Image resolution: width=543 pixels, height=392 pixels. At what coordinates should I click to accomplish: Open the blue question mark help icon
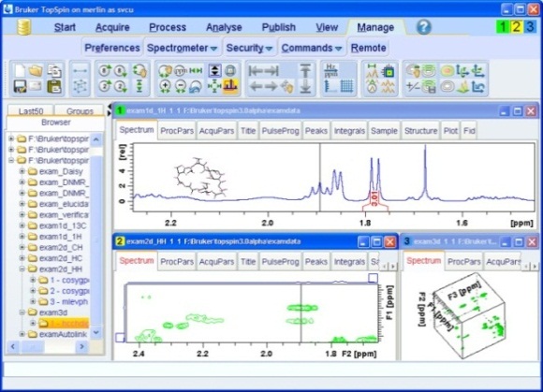click(423, 27)
